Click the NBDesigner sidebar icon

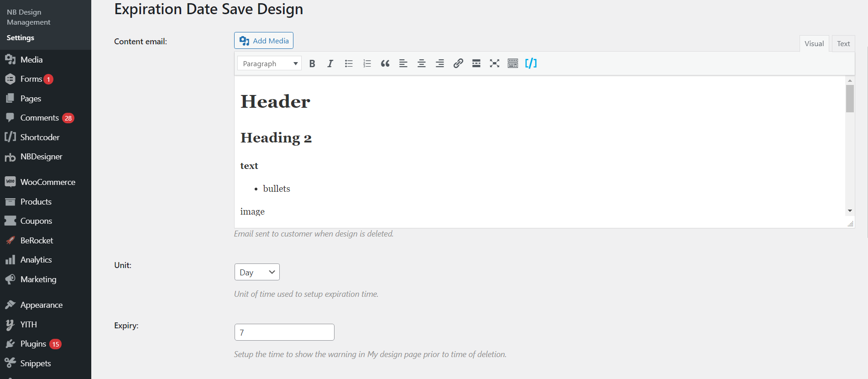pyautogui.click(x=10, y=157)
